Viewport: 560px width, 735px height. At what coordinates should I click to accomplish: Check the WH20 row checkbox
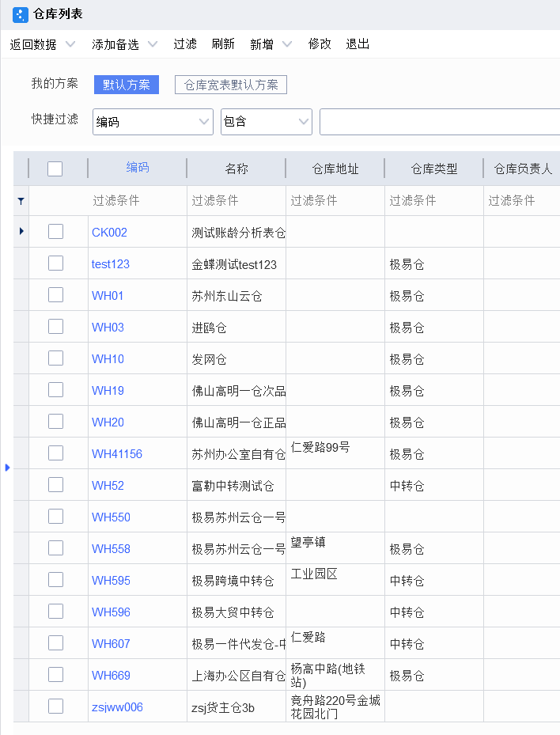click(x=56, y=422)
